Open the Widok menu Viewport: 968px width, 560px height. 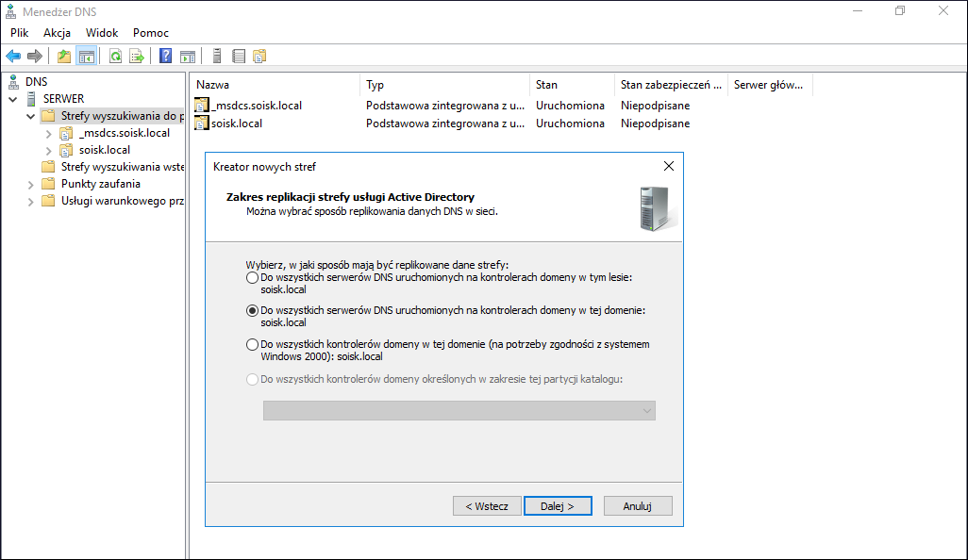(102, 33)
